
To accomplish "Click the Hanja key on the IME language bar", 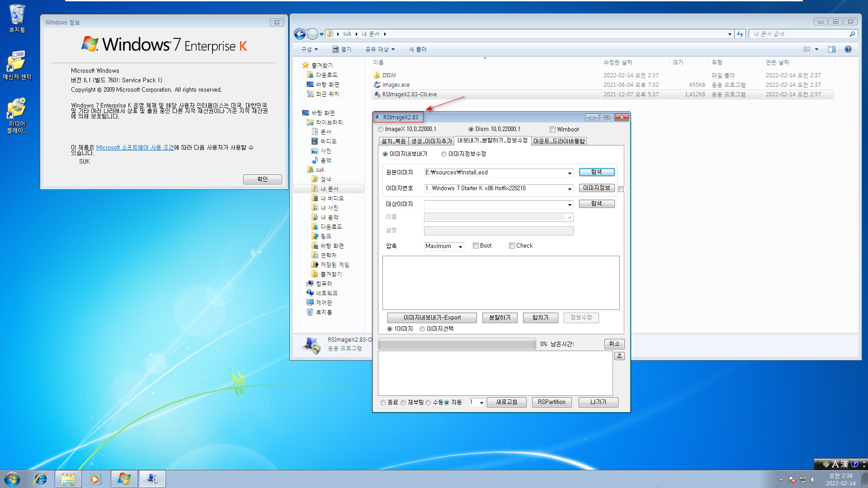I will tap(844, 464).
